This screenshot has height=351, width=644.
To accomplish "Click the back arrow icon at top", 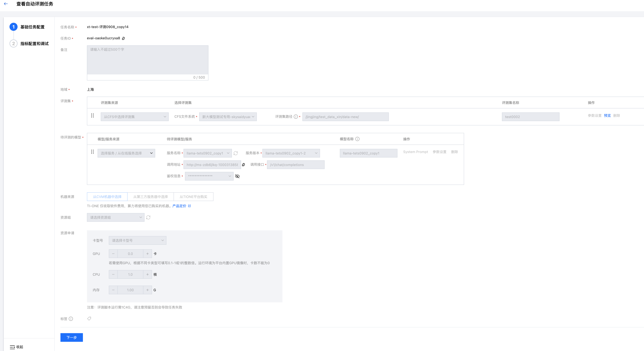I will (6, 4).
